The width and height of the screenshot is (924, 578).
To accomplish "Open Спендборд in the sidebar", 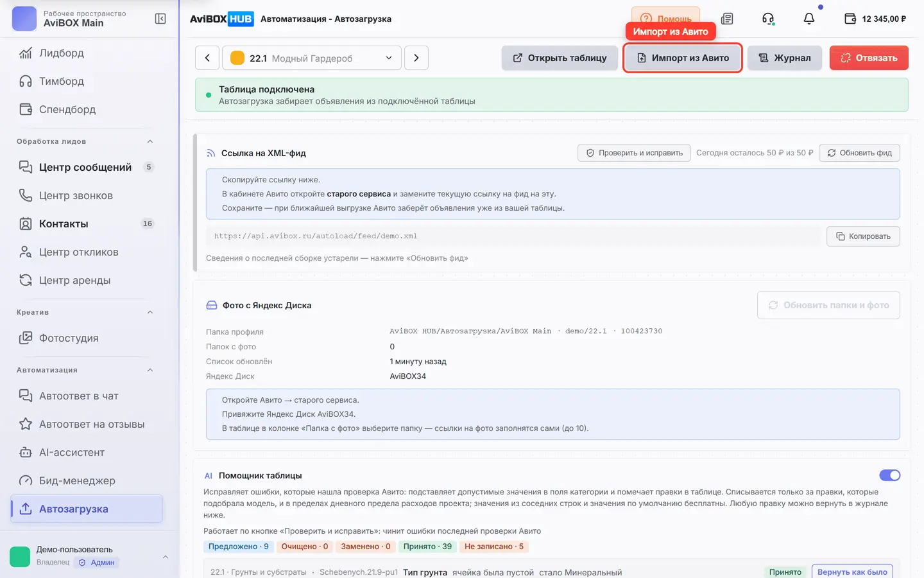I will (87, 109).
